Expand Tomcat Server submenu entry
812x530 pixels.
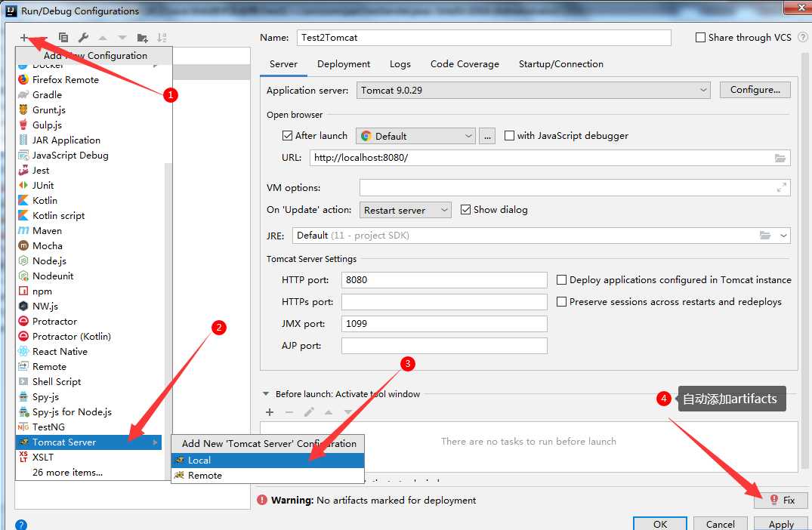coord(89,442)
